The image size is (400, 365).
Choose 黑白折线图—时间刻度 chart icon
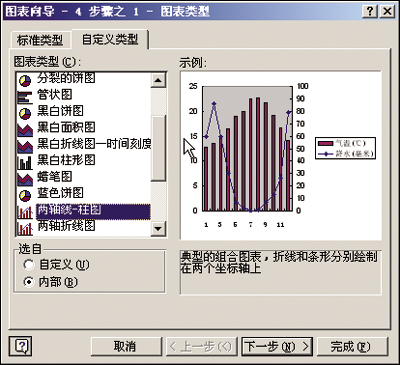coord(25,146)
